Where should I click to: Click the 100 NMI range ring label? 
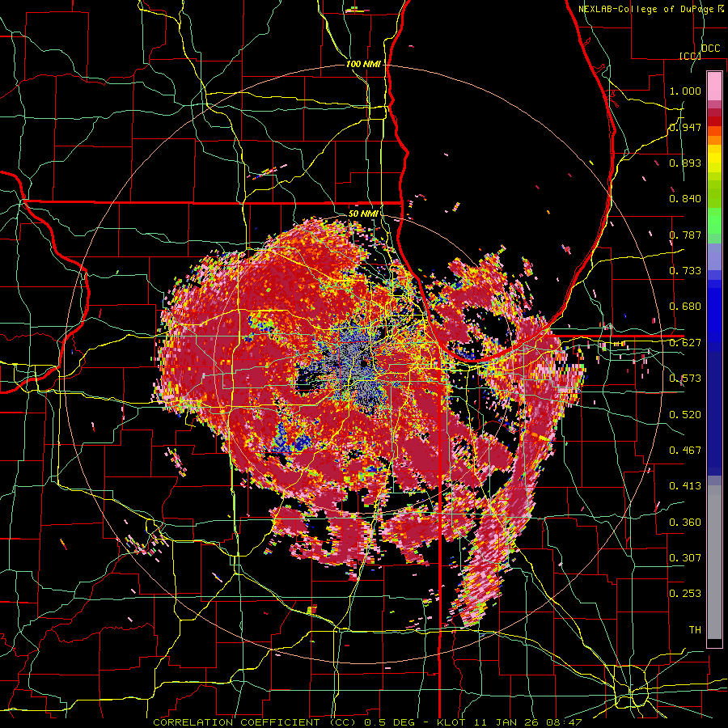pyautogui.click(x=362, y=64)
